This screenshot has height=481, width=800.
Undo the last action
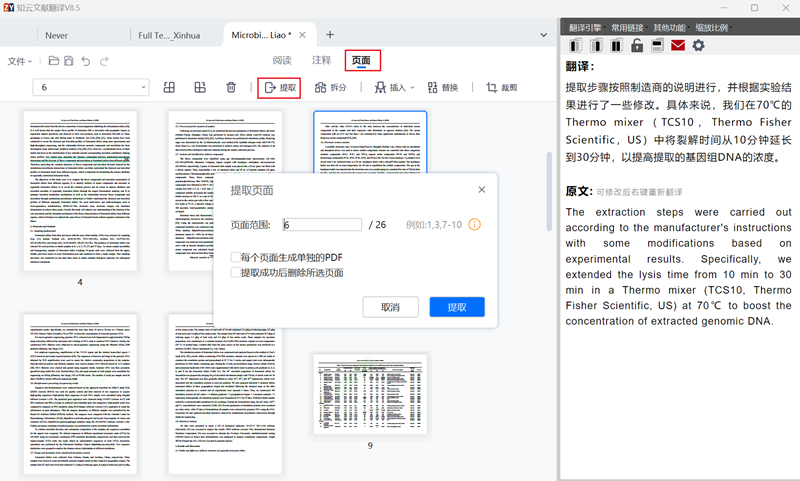point(86,61)
